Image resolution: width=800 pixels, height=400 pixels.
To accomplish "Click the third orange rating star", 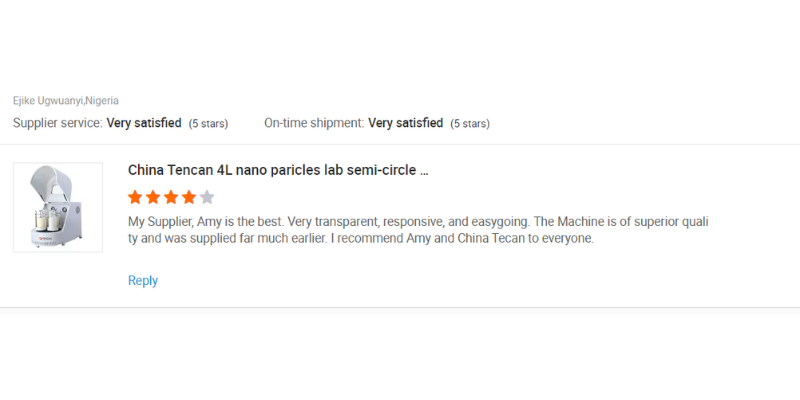I will pyautogui.click(x=171, y=197).
